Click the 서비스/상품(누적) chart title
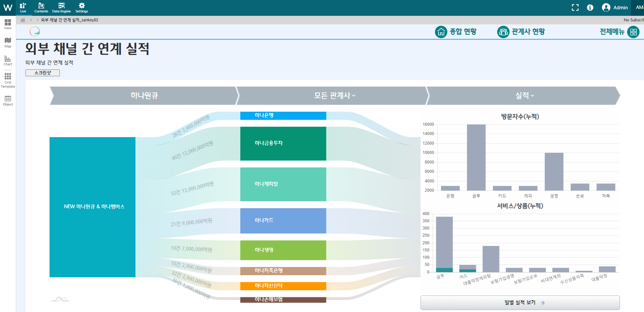The width and height of the screenshot is (644, 312). (520, 206)
